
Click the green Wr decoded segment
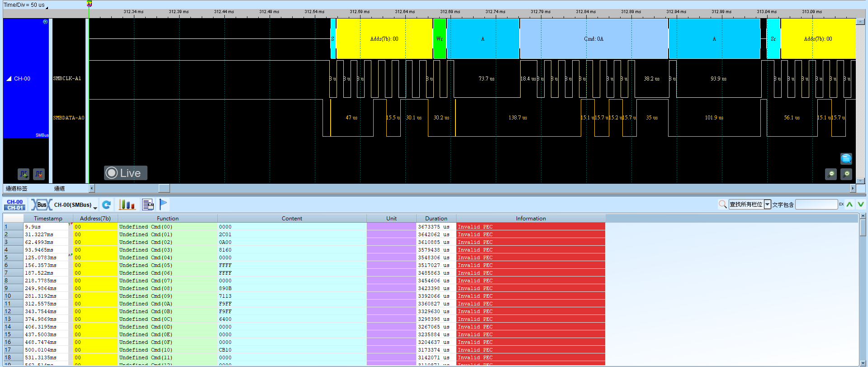point(440,38)
